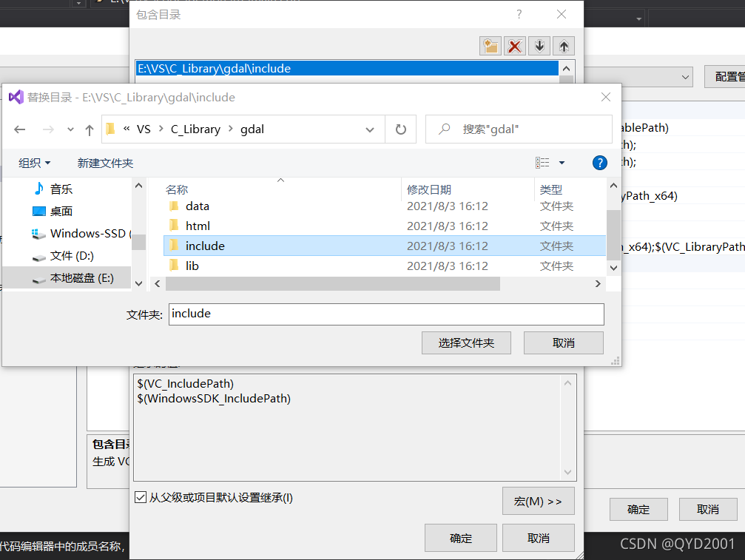Click 选择文件夹 button

[x=466, y=343]
